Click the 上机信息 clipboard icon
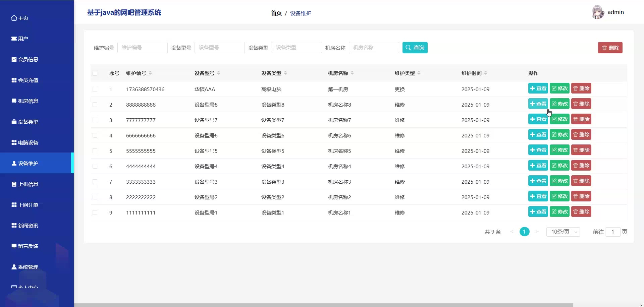Viewport: 644px width, 307px height. click(x=14, y=184)
